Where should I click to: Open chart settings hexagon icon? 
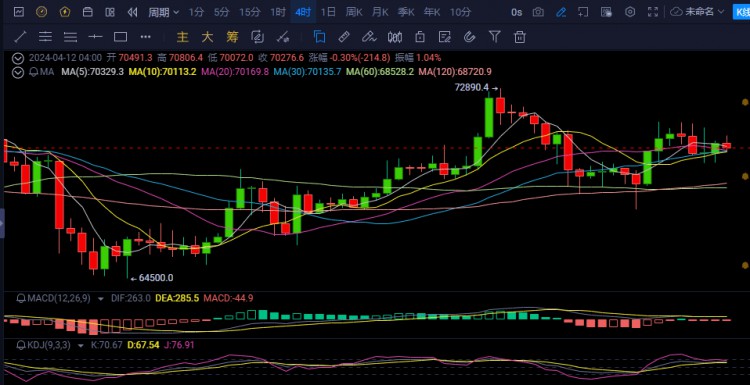[630, 12]
